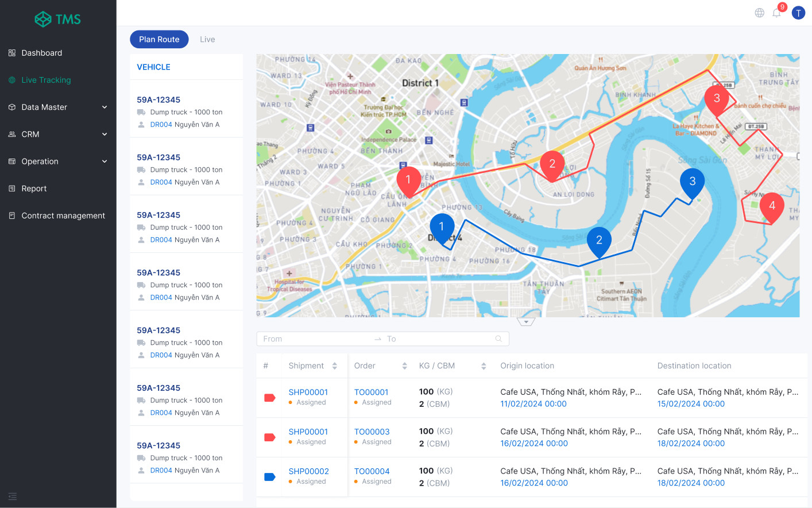Open the Dashboard sidebar item
This screenshot has width=812, height=508.
pyautogui.click(x=41, y=52)
